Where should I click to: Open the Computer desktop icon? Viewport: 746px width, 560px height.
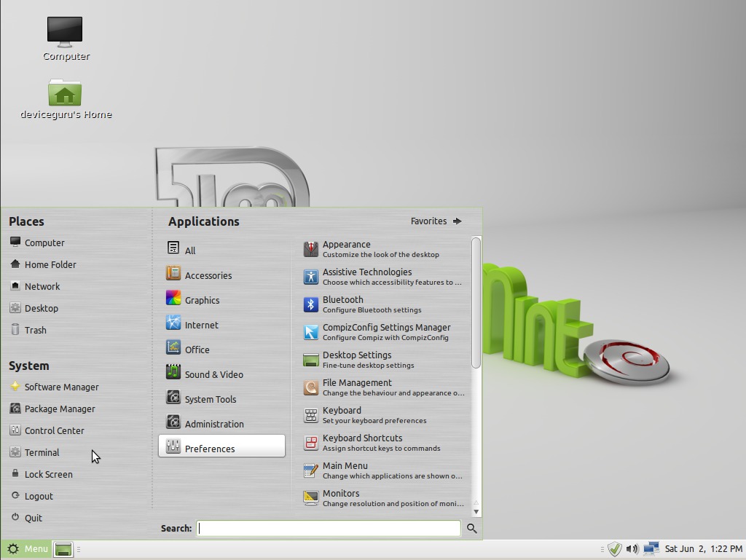(x=65, y=31)
